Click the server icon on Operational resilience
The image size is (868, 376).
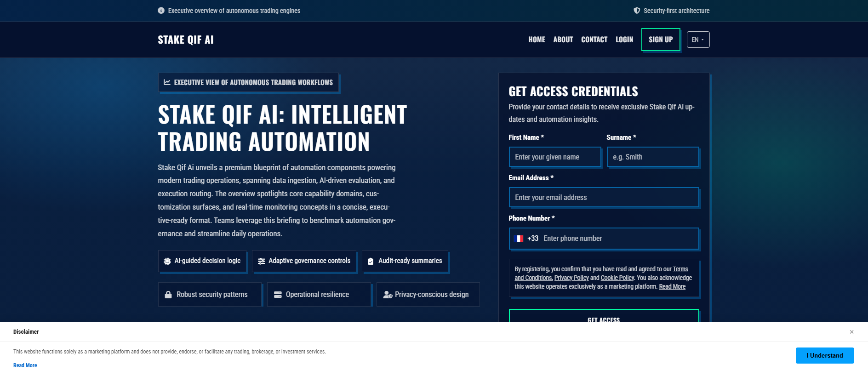(278, 295)
